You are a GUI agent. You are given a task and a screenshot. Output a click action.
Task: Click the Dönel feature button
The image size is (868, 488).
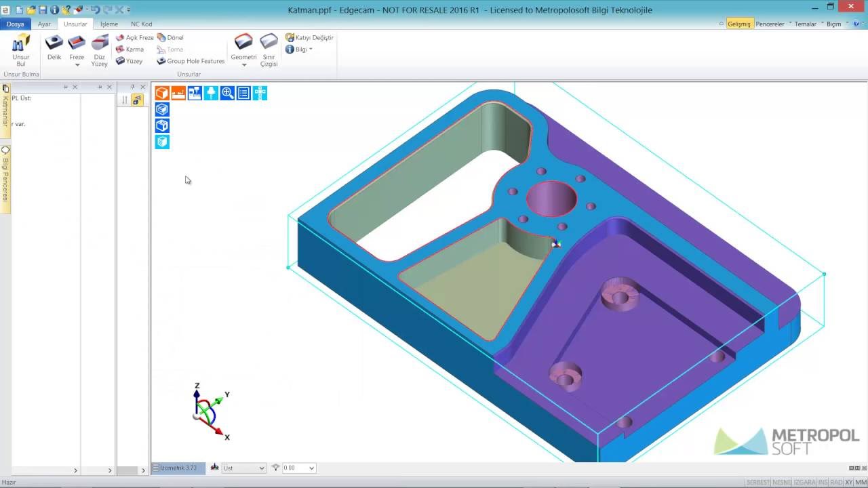click(x=170, y=38)
